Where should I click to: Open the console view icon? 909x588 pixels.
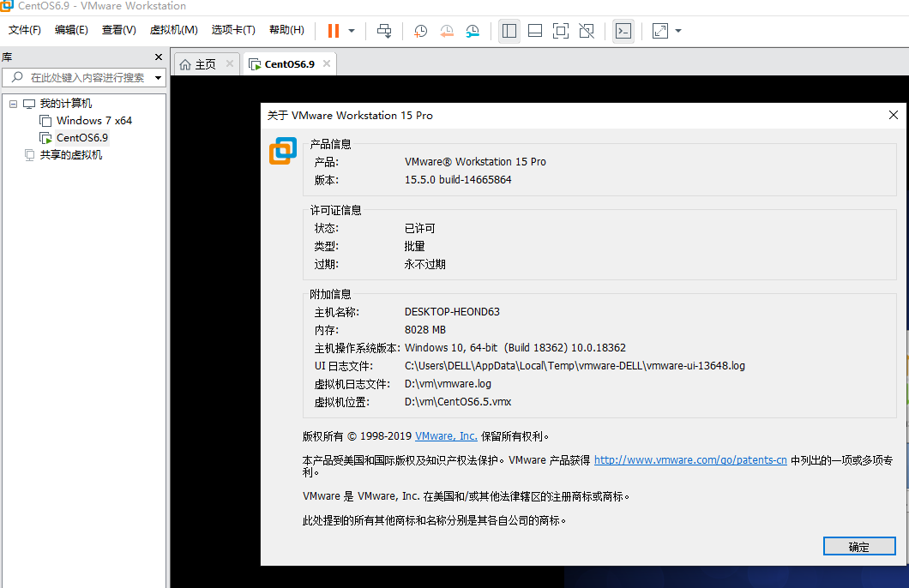623,31
